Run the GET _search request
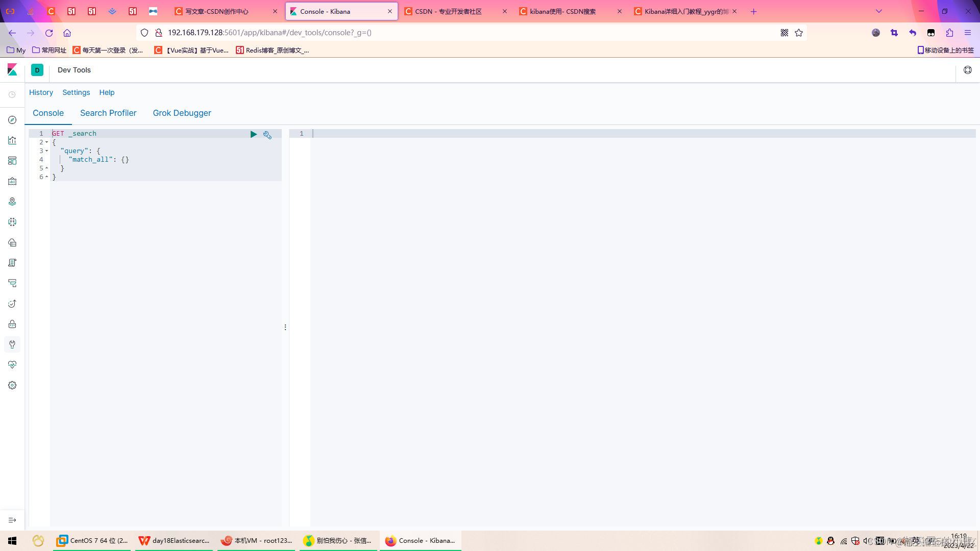The height and width of the screenshot is (551, 980). tap(254, 134)
